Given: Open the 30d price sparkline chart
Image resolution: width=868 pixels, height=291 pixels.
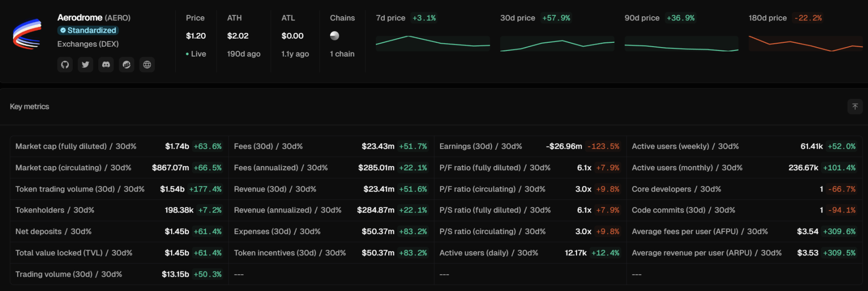Looking at the screenshot, I should pyautogui.click(x=557, y=43).
